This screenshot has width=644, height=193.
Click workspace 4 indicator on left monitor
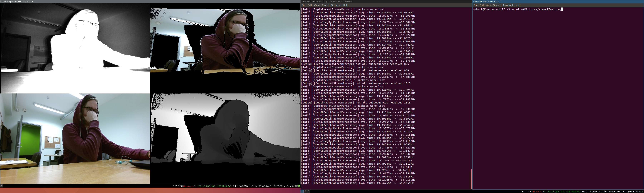(x=1, y=186)
